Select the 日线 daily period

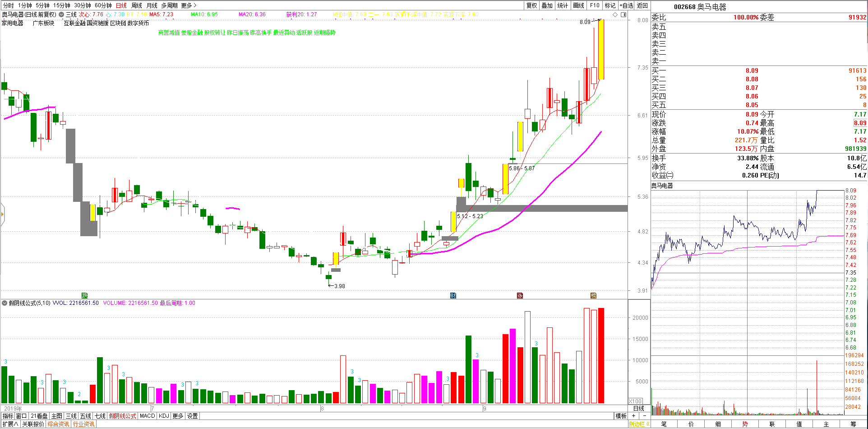[x=121, y=5]
